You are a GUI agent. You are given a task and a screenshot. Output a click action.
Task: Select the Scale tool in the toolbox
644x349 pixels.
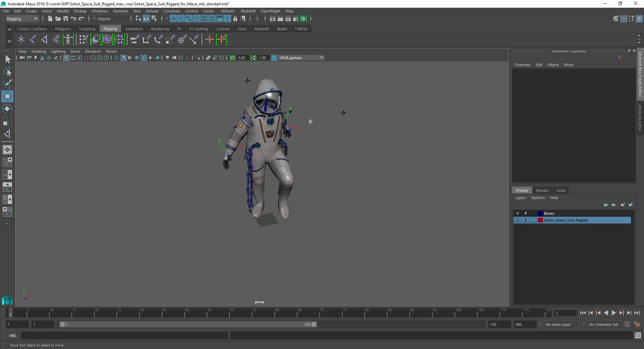(7, 121)
